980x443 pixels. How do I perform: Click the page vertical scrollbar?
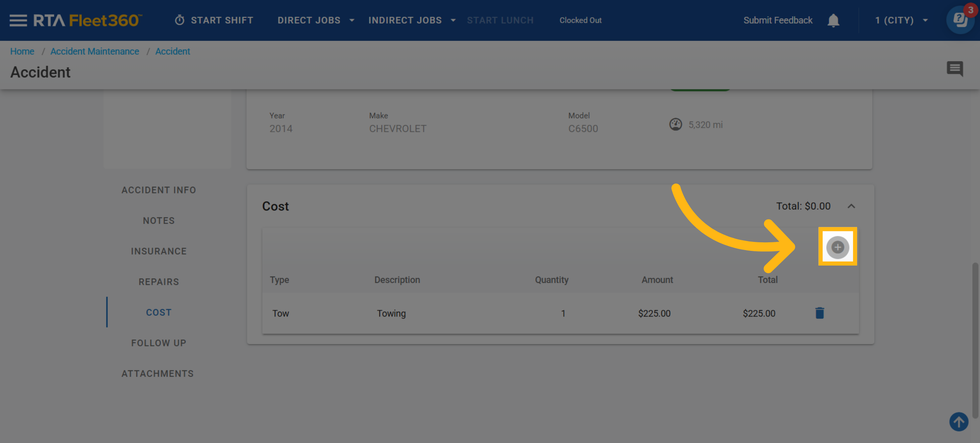pyautogui.click(x=975, y=341)
